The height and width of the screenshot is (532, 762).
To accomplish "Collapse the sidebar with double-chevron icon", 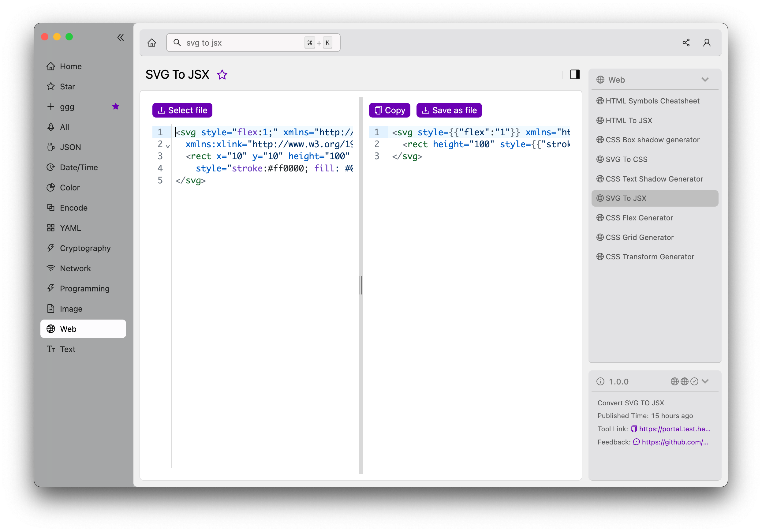I will pos(121,37).
